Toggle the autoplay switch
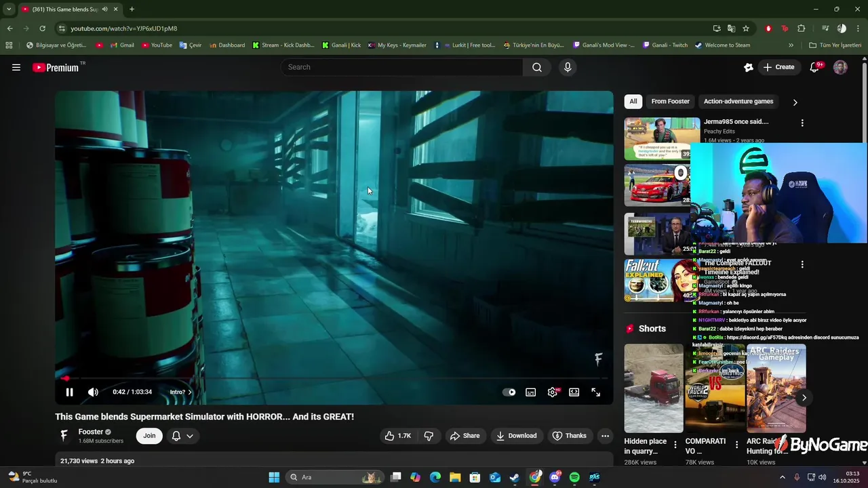 click(509, 392)
